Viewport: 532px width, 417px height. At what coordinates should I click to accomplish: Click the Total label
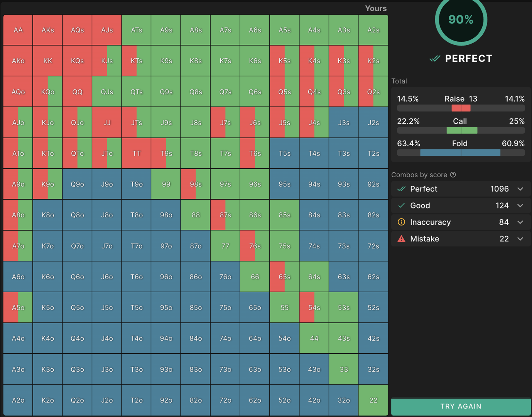click(399, 81)
